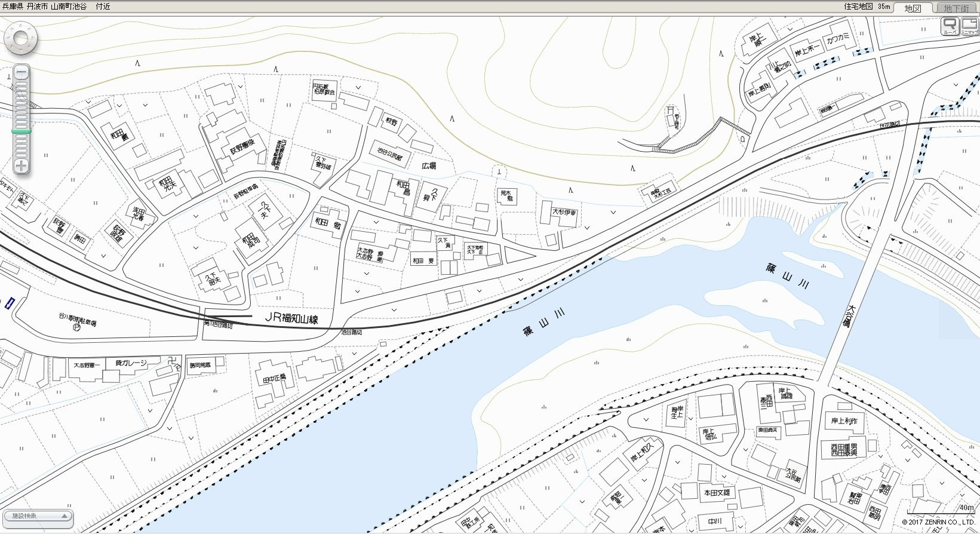This screenshot has width=980, height=534.
Task: Click the zoom-out minus button
Action: point(21,73)
